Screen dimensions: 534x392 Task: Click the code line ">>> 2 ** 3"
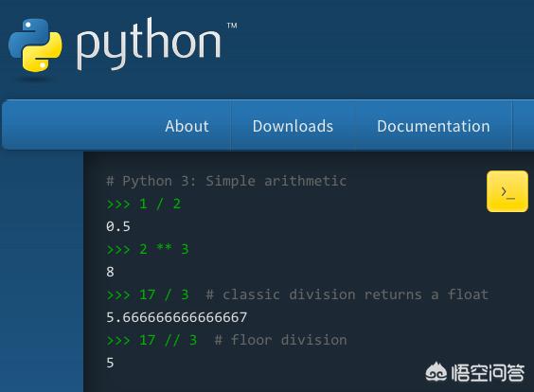tap(148, 249)
